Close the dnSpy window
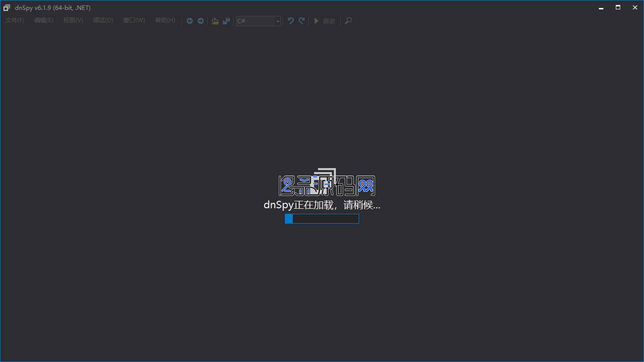Screen dimensions: 644x362 pyautogui.click(x=635, y=7)
